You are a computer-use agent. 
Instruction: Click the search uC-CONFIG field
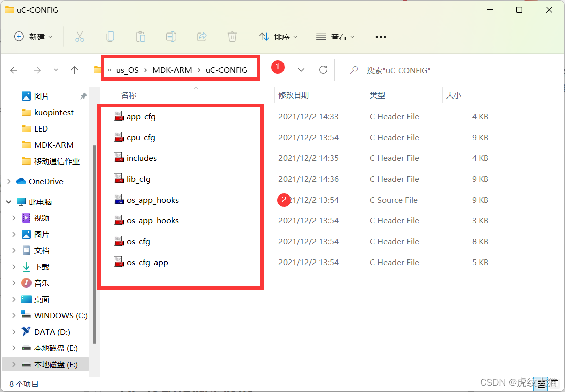coord(449,70)
